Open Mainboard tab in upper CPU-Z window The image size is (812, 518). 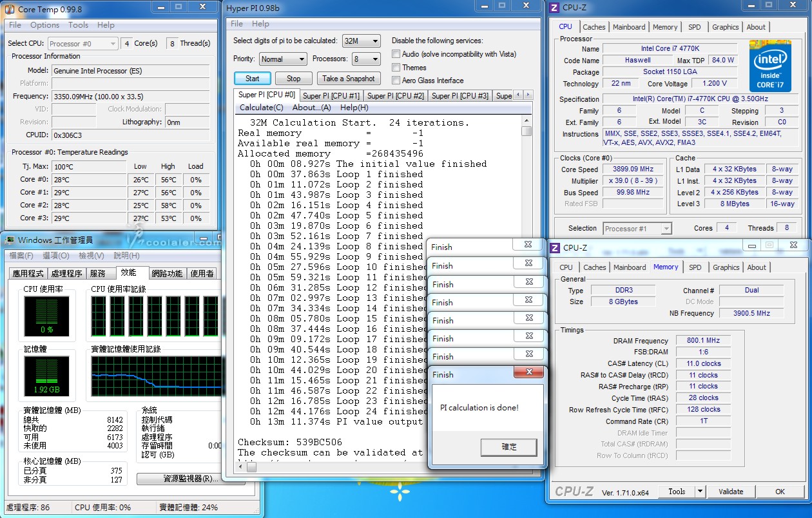[x=629, y=27]
